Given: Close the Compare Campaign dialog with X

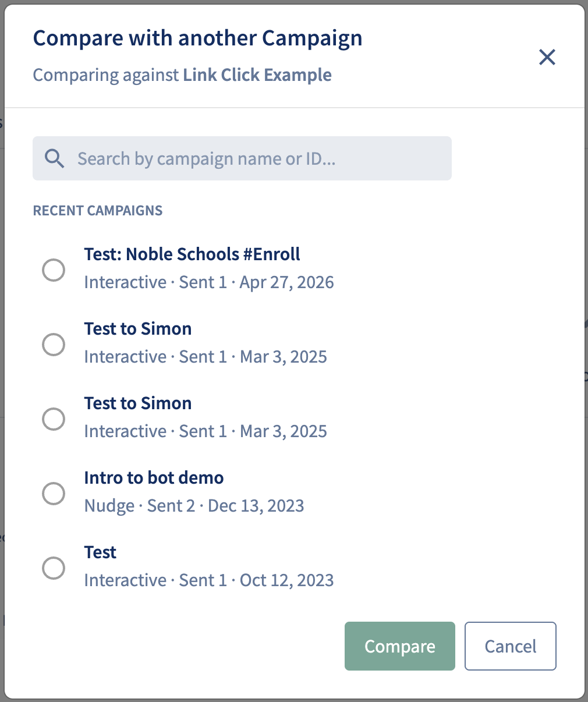Looking at the screenshot, I should point(547,57).
